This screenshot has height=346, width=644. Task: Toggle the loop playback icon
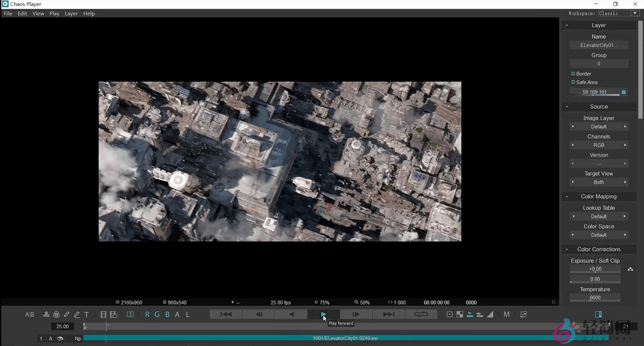pos(421,314)
